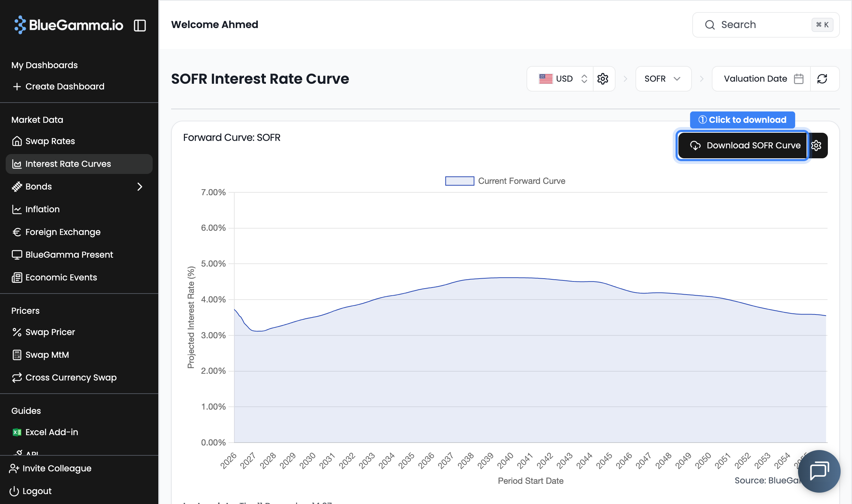Toggle the Current Forward Curve legend entry
Screen dimensions: 852x504
coord(504,181)
